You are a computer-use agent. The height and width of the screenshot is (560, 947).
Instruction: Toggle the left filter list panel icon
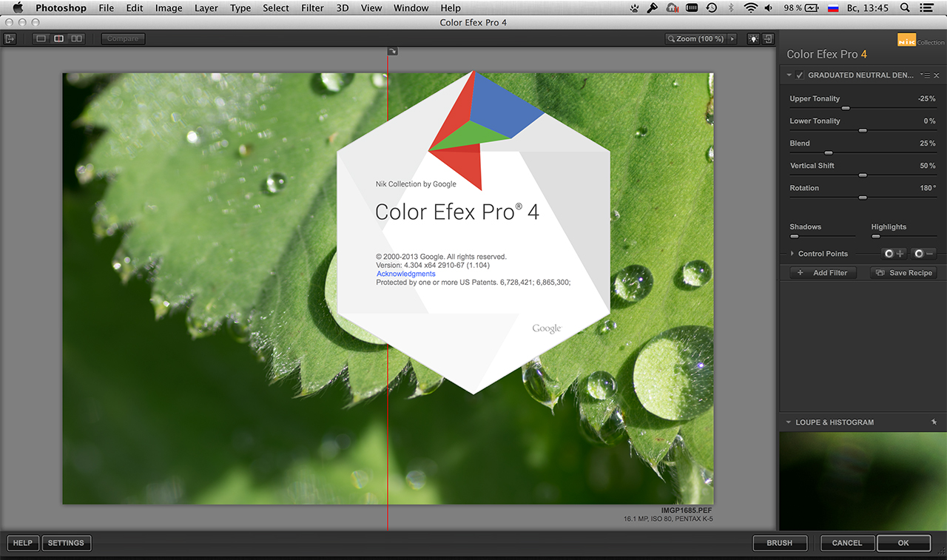tap(10, 38)
